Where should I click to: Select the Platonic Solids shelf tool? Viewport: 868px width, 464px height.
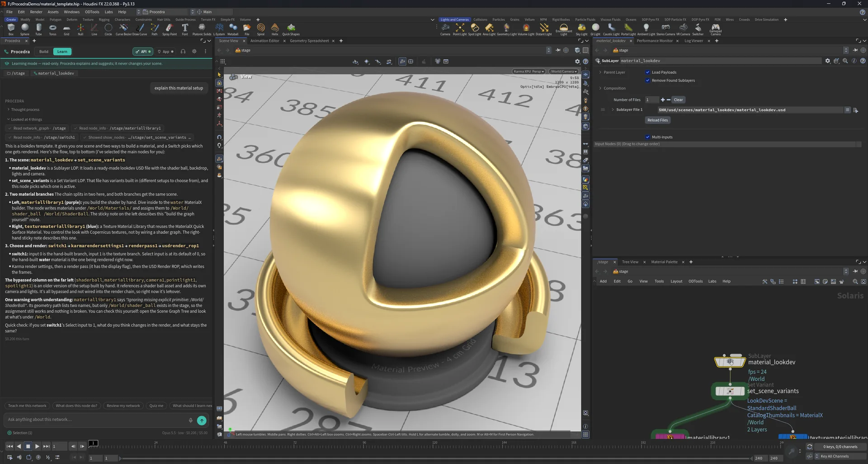[x=202, y=29]
